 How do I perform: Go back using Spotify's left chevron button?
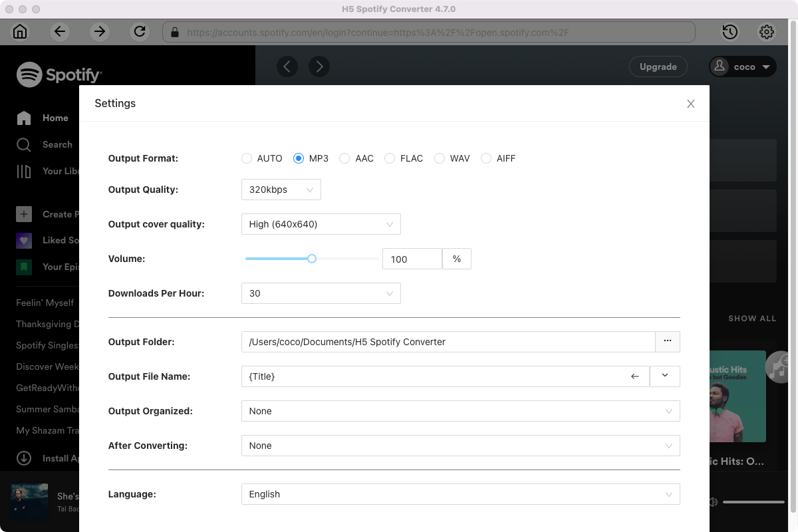(x=287, y=66)
